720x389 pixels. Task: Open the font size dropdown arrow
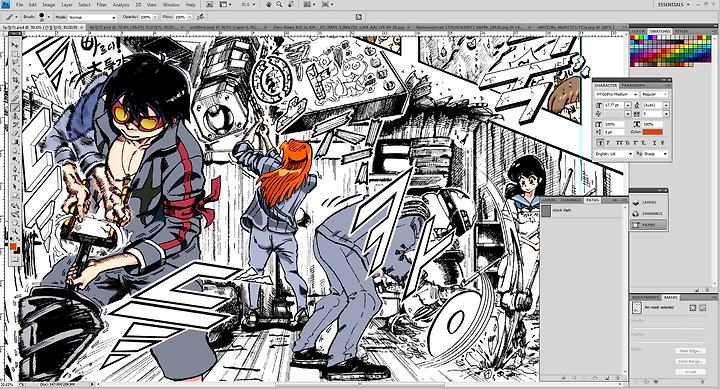(628, 105)
